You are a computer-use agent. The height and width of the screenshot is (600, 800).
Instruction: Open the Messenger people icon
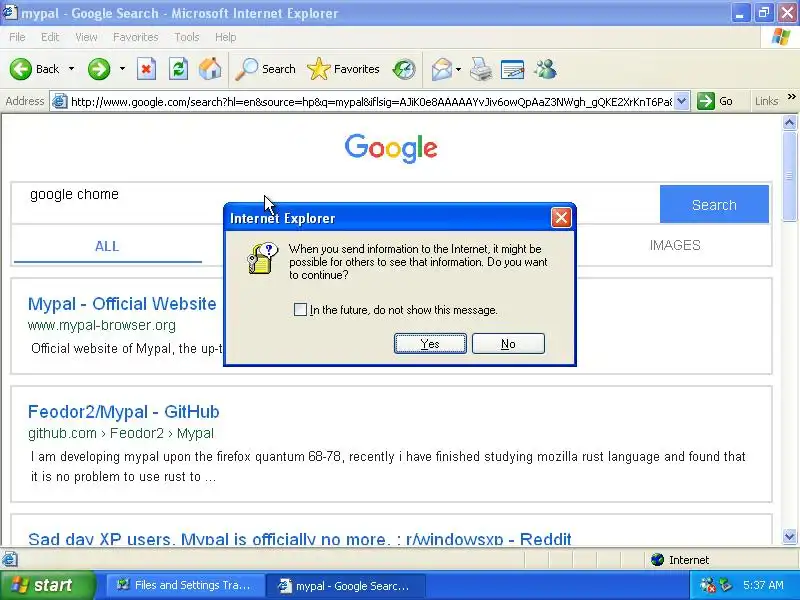(x=545, y=69)
